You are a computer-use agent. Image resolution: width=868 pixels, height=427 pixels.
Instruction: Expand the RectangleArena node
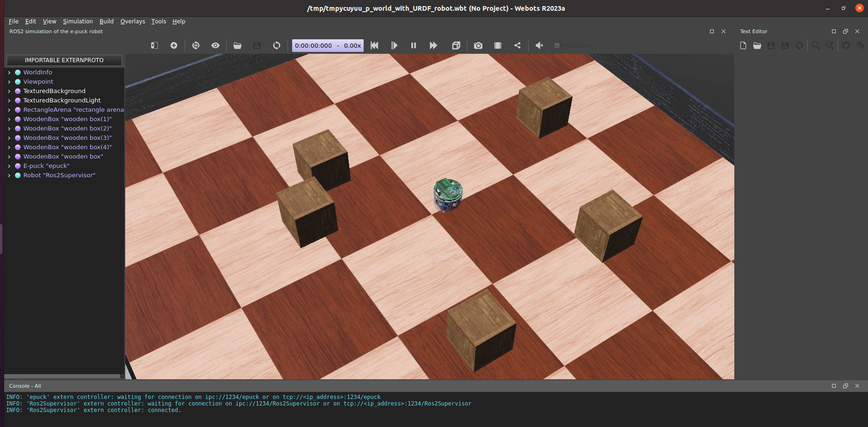pos(9,109)
